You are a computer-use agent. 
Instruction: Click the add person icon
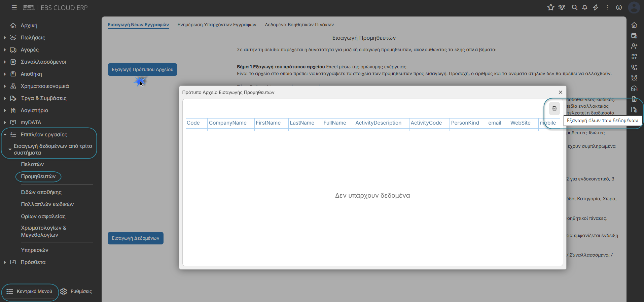click(x=634, y=46)
